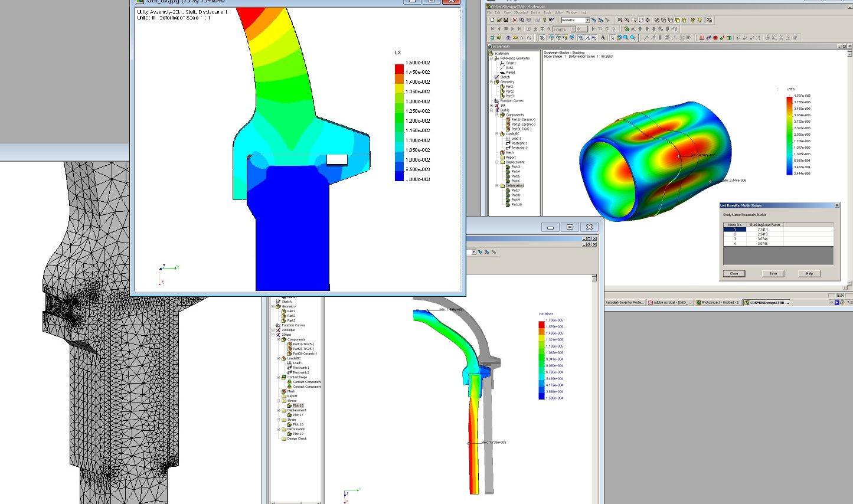
Task: Click Contact/Gaps icon in lower window tree
Action: point(284,377)
